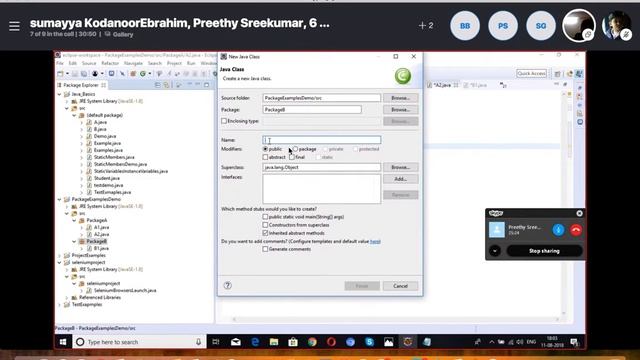
Task: Click the PS participant avatar
Action: [503, 26]
